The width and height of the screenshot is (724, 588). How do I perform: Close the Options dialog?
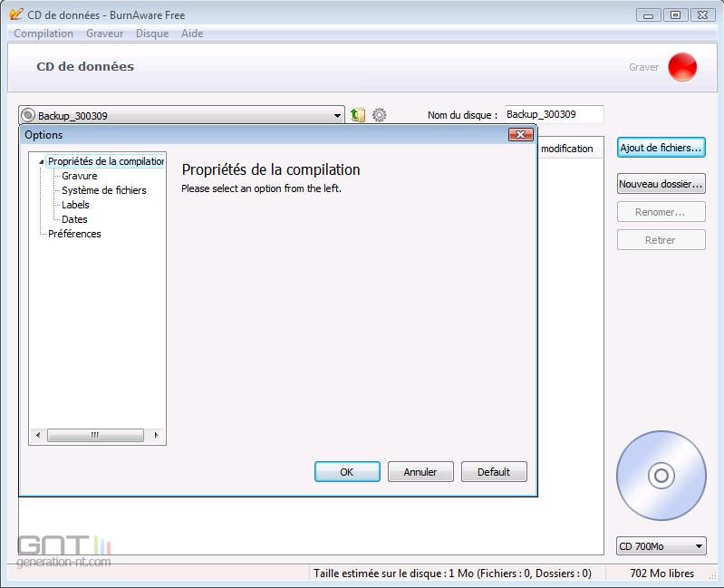tap(520, 134)
